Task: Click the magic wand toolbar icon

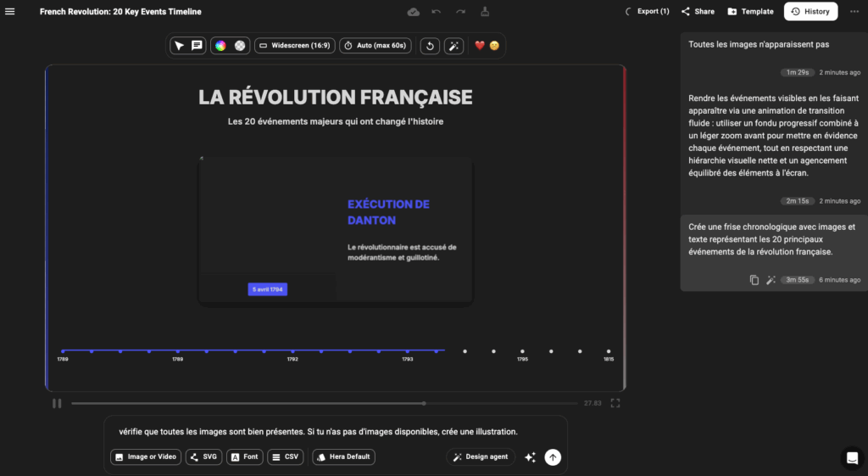Action: tap(454, 46)
